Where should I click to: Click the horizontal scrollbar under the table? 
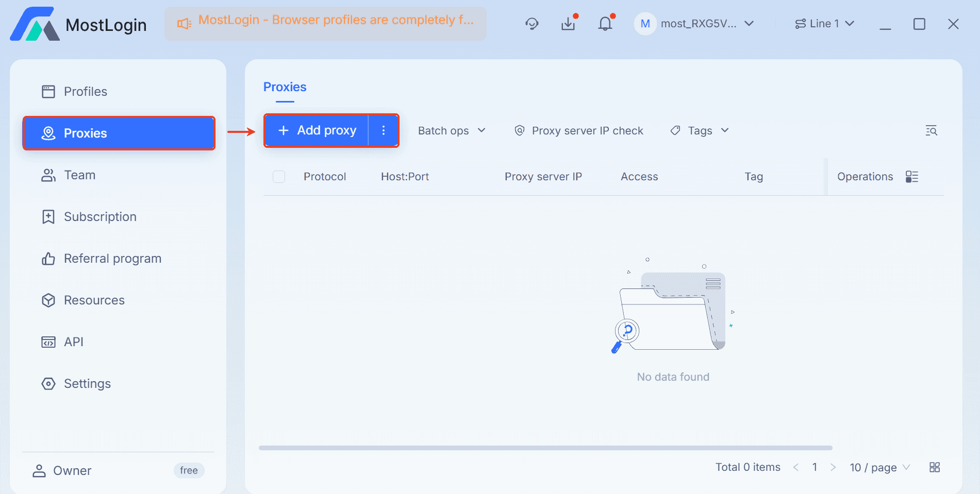coord(545,448)
